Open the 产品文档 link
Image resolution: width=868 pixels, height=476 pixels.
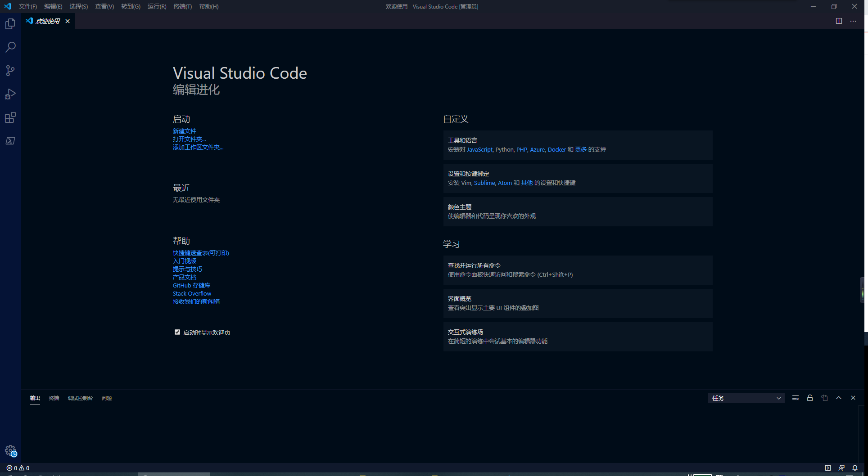click(x=185, y=277)
